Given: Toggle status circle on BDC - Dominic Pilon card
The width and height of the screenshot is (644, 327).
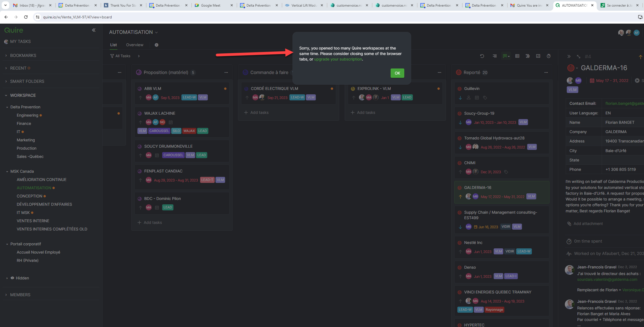Looking at the screenshot, I should pos(140,199).
